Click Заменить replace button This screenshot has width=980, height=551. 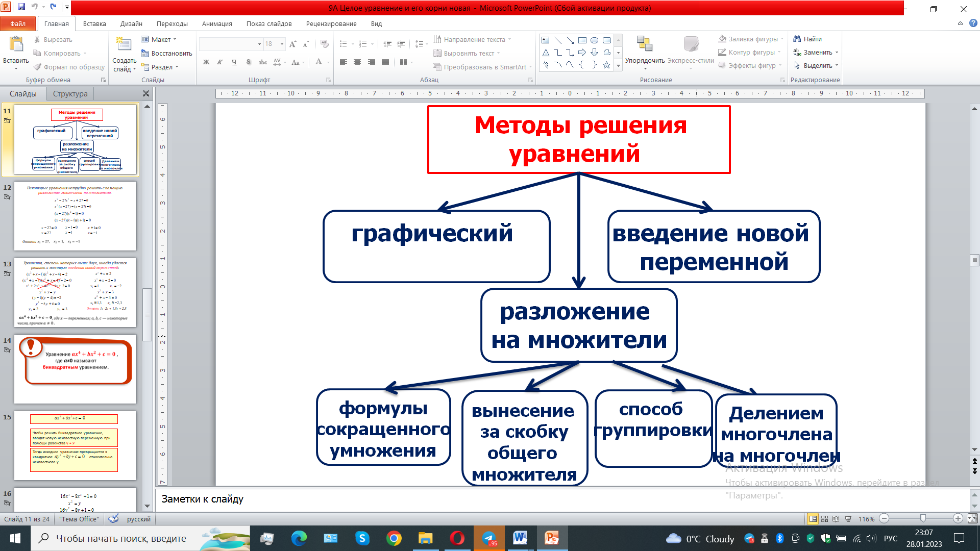click(x=816, y=52)
